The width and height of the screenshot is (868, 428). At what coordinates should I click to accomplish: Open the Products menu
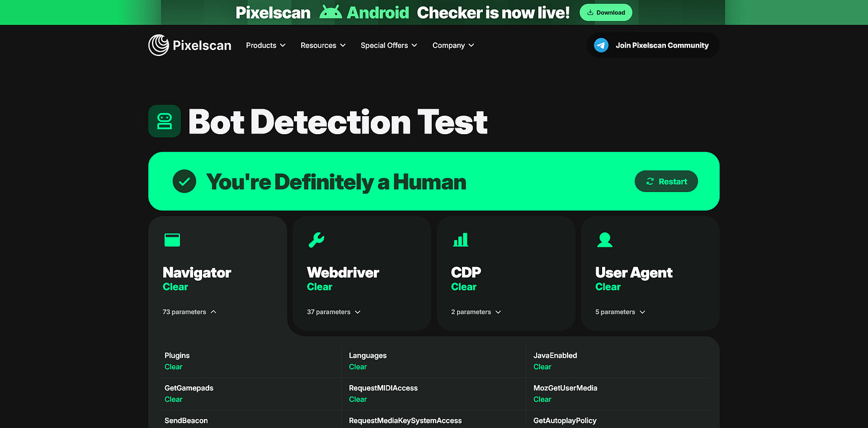(x=266, y=45)
